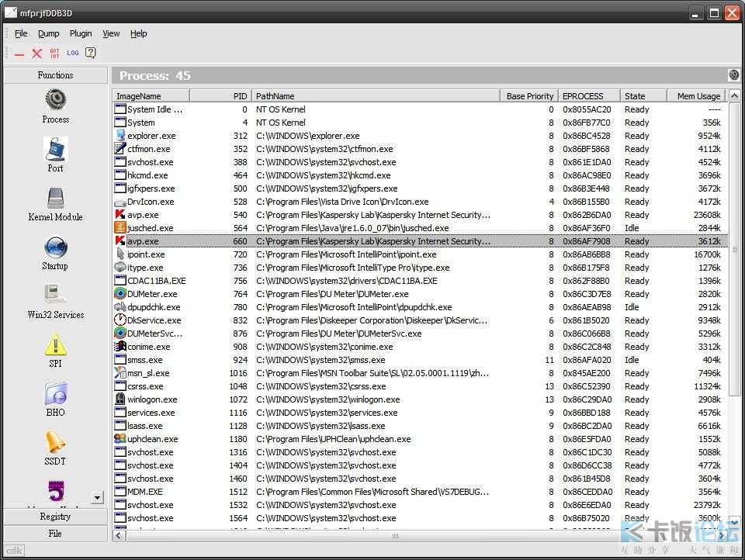
Task: Select the CDAC11BA.EXE row
Action: pyautogui.click(x=420, y=281)
